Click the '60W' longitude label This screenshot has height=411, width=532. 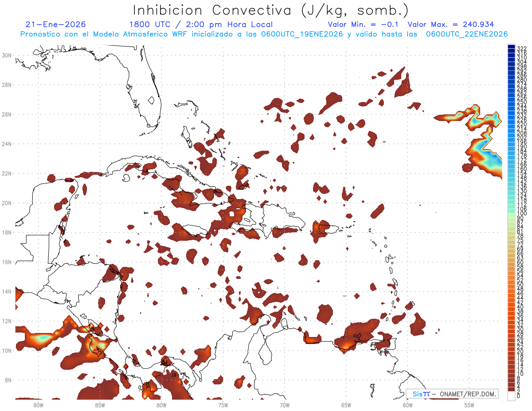408,405
